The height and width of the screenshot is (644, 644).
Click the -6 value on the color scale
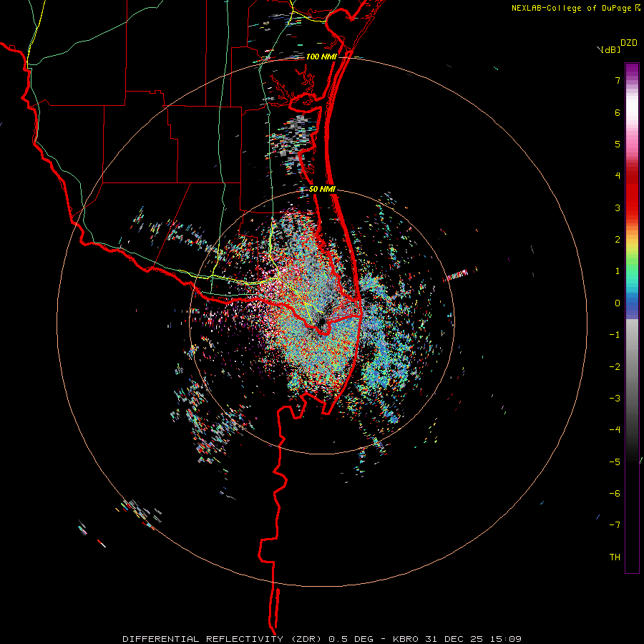click(615, 494)
